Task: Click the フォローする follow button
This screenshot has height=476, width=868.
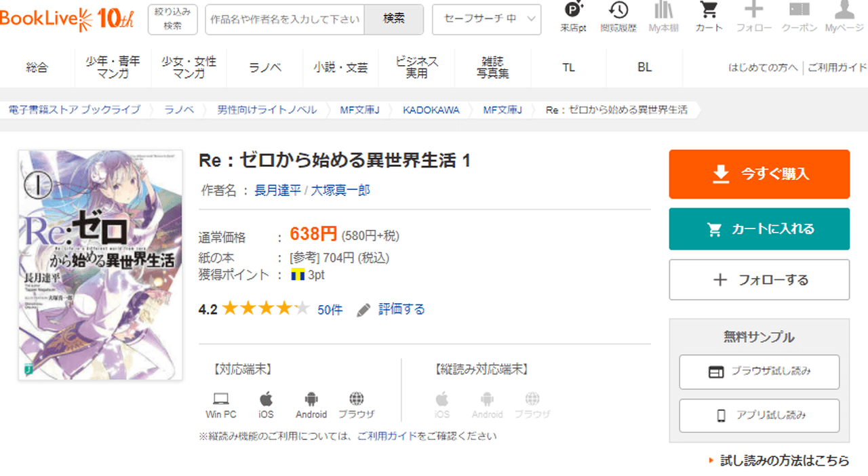Action: (759, 279)
